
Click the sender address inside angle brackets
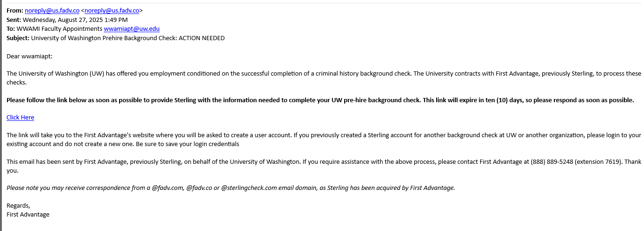tap(112, 10)
